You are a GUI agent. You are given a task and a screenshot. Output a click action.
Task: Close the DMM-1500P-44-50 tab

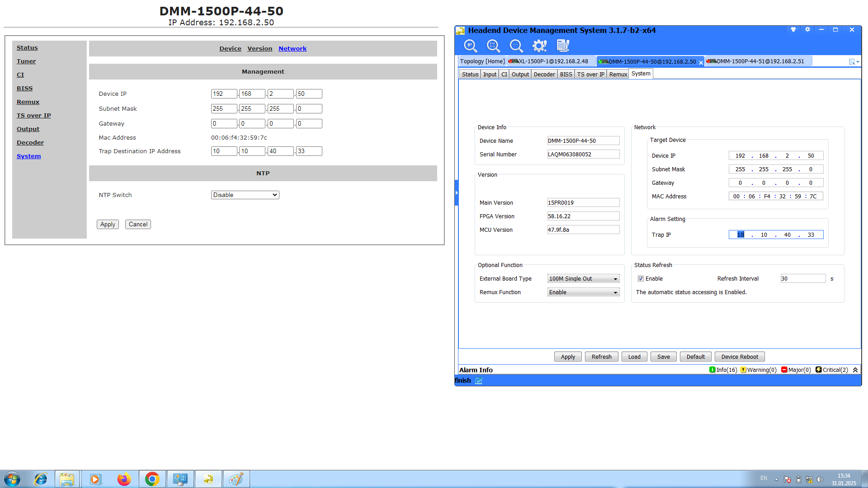[x=701, y=63]
